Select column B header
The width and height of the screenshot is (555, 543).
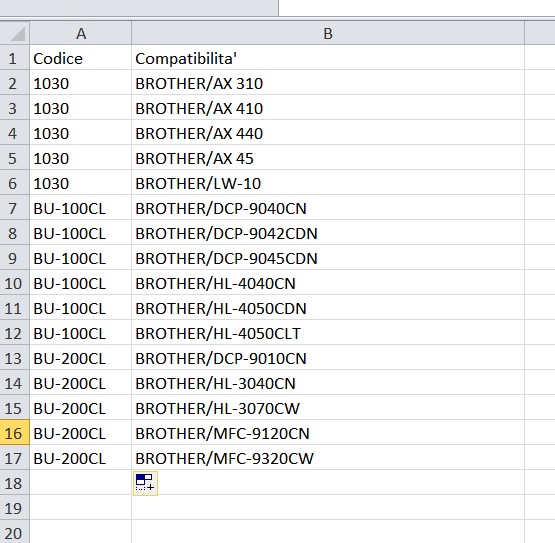coord(328,33)
